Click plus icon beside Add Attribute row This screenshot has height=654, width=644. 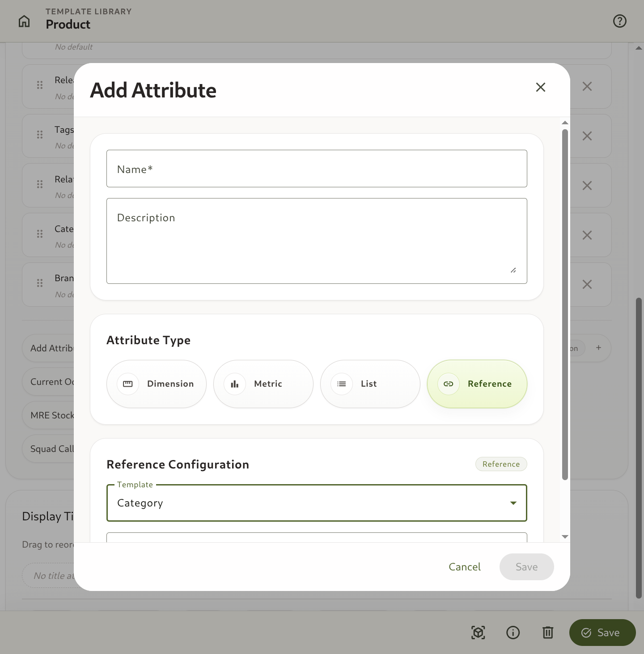pyautogui.click(x=598, y=348)
